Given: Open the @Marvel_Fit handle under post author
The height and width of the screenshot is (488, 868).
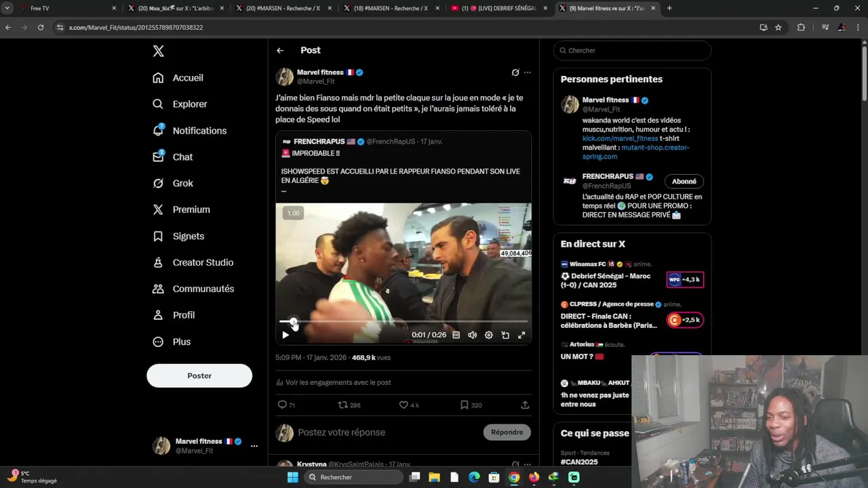Looking at the screenshot, I should tap(316, 81).
